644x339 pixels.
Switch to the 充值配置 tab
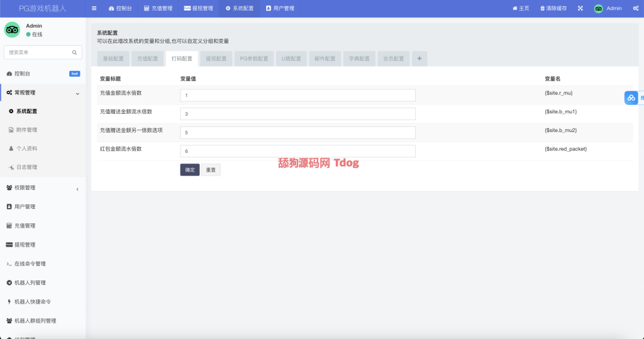coord(148,58)
